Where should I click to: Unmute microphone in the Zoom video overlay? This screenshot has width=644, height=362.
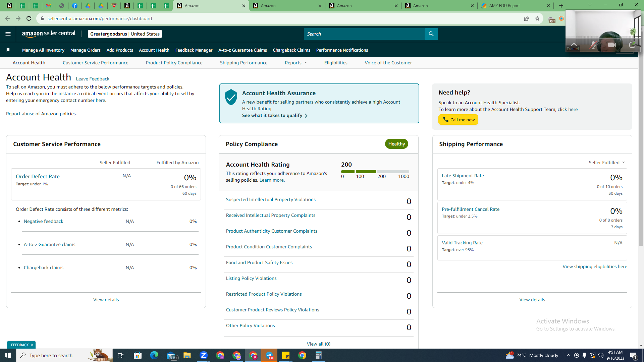coord(593,45)
